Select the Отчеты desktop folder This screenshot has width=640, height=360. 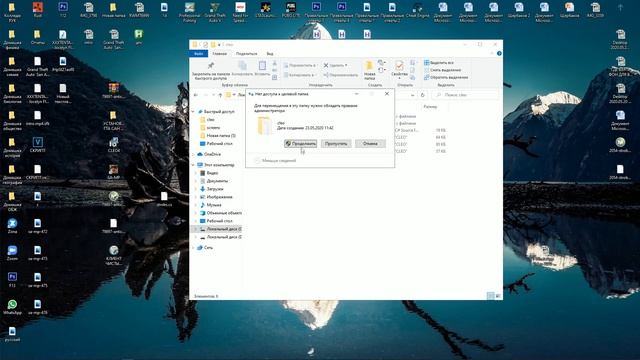pyautogui.click(x=37, y=37)
